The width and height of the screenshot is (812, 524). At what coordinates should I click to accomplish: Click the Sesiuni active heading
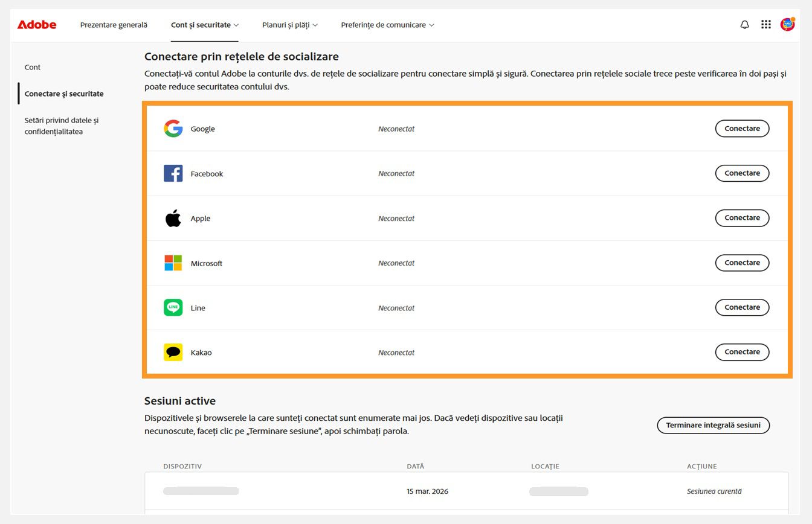point(180,401)
